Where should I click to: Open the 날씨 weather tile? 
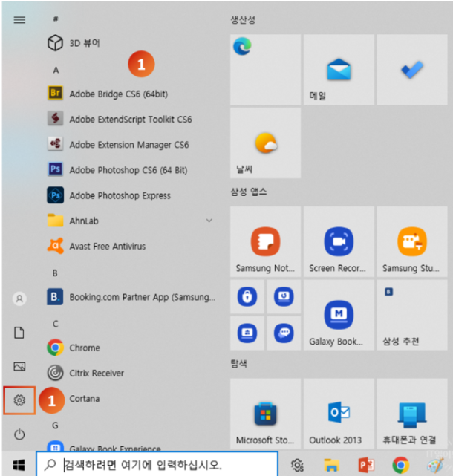265,143
